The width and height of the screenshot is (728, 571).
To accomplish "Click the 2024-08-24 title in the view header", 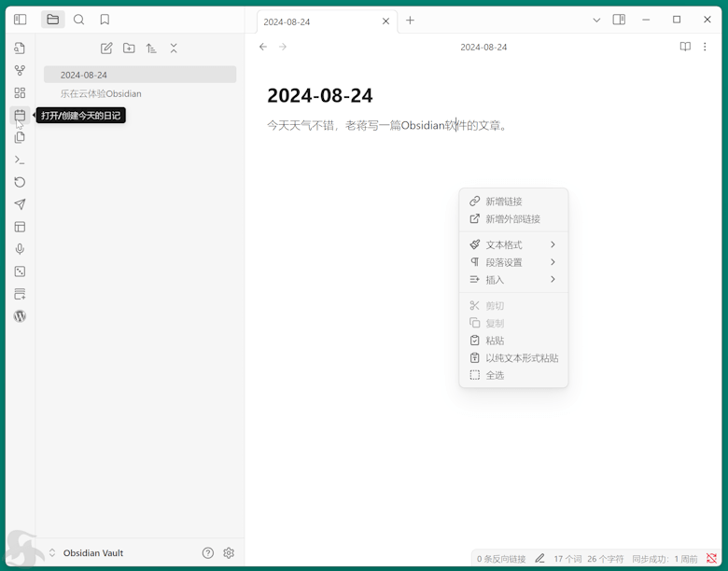I will click(x=483, y=47).
